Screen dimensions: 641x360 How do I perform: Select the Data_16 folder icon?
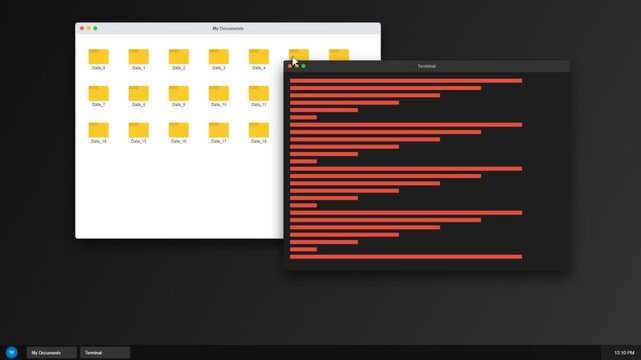click(x=179, y=130)
